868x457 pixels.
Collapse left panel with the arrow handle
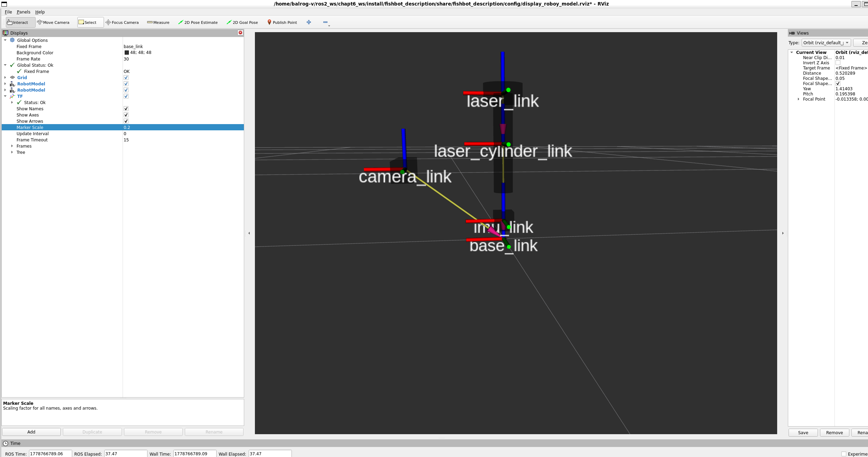pyautogui.click(x=249, y=233)
